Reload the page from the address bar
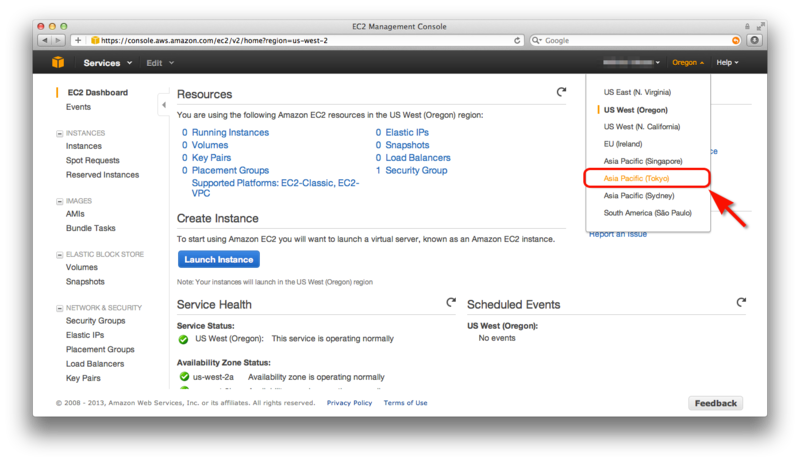Viewport: 800px width, 462px height. pos(517,40)
